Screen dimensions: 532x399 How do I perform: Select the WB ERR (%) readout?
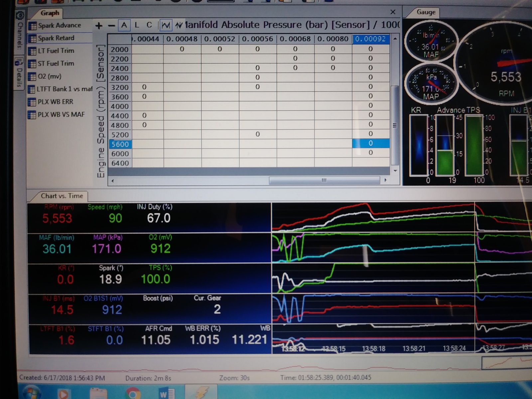click(x=203, y=336)
